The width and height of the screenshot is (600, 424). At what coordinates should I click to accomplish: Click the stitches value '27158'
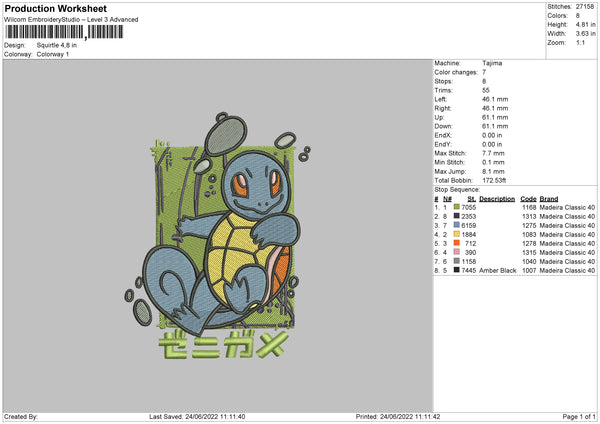pyautogui.click(x=585, y=7)
